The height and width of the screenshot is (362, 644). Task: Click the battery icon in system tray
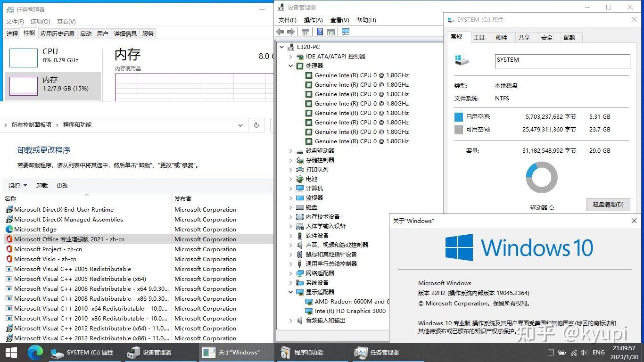(562, 352)
